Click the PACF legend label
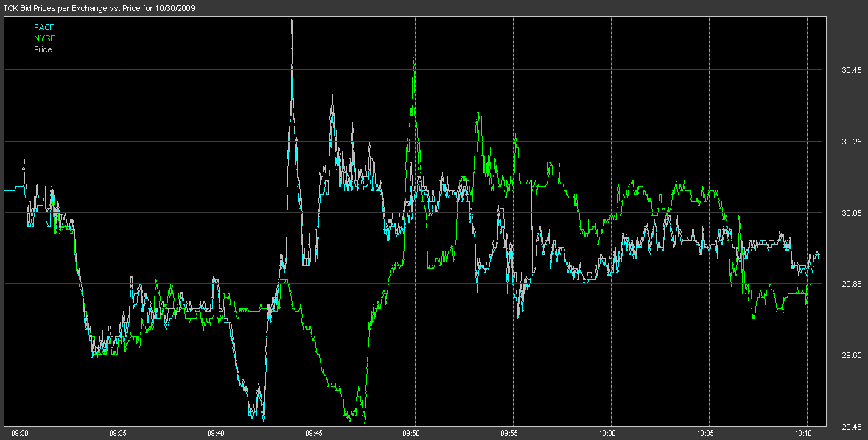The width and height of the screenshot is (868, 440). point(44,27)
